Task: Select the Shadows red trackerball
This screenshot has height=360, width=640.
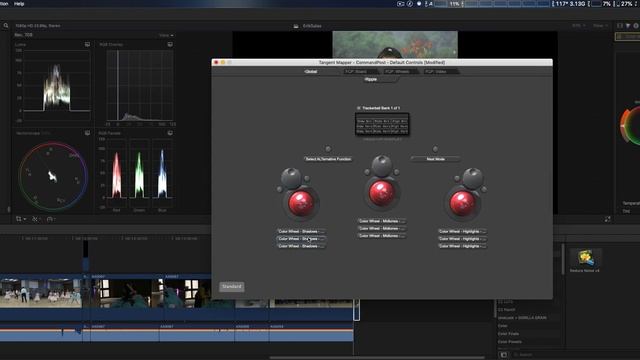Action: [x=301, y=203]
